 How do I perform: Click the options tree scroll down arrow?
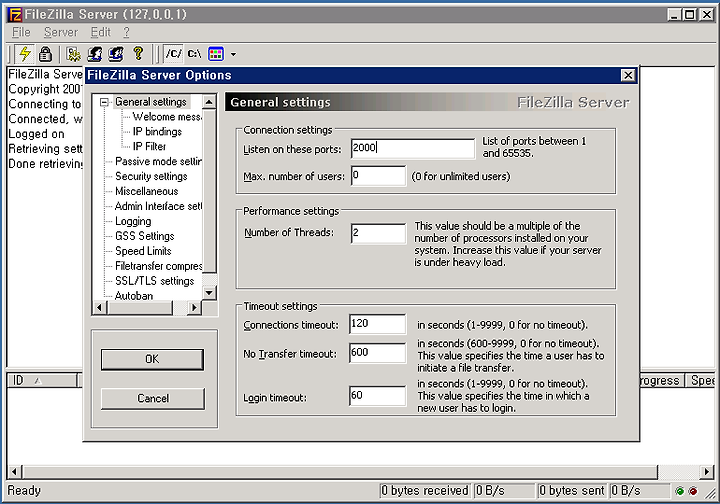click(x=209, y=292)
